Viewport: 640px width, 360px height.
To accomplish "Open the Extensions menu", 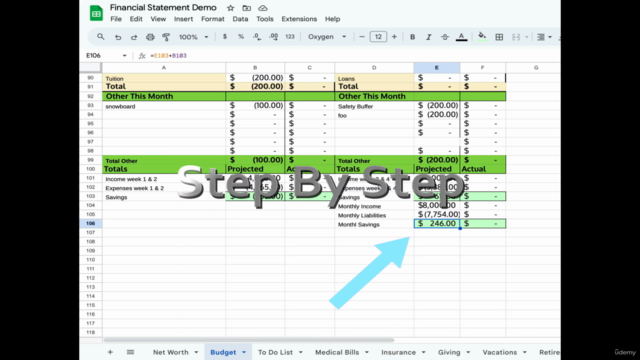I will point(299,19).
